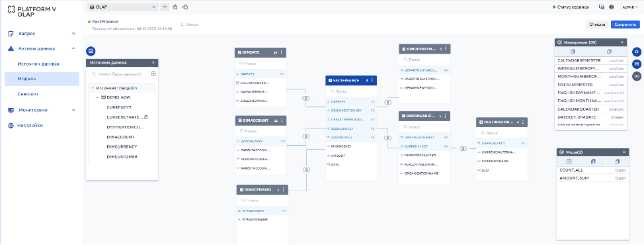644x245 pixels.
Task: Collapse the DEMO_ADW tree node
Action: 98,97
